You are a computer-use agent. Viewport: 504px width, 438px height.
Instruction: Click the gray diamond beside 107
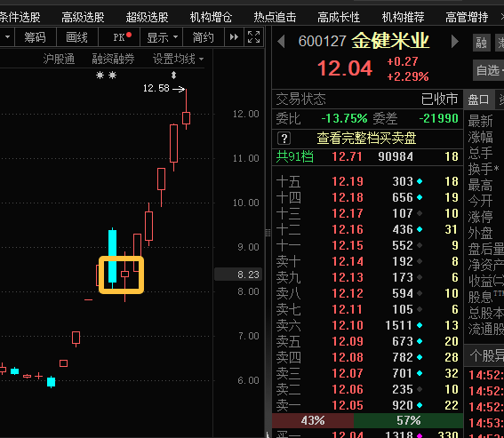tap(420, 213)
